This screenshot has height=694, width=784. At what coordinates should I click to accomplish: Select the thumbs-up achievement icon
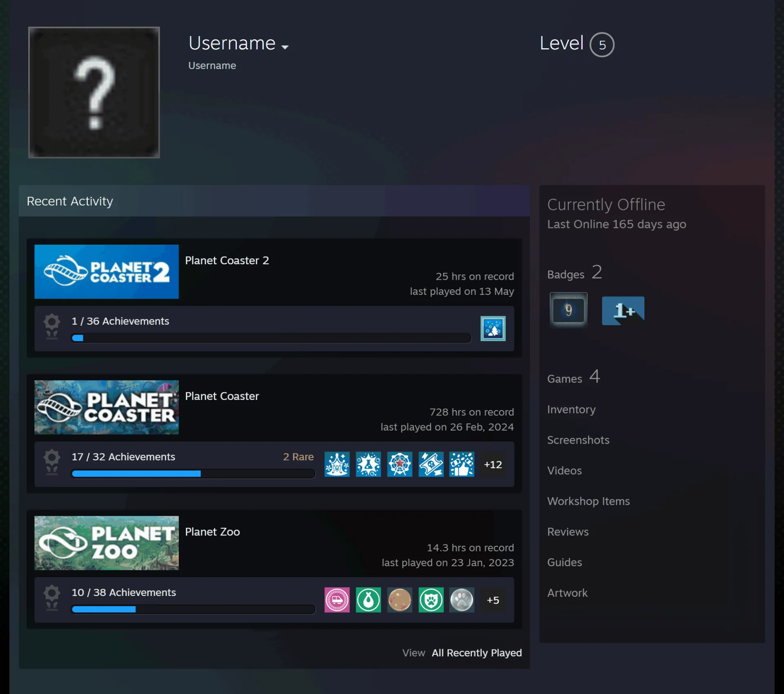click(x=462, y=464)
